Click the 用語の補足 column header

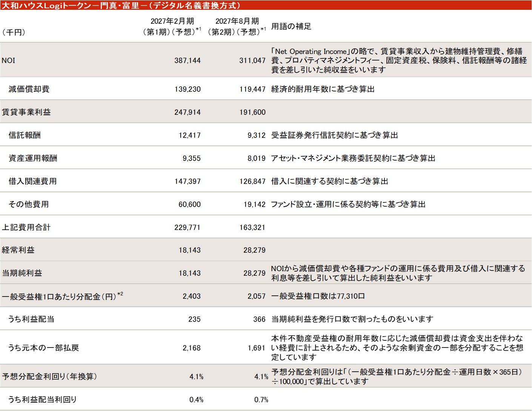(291, 26)
